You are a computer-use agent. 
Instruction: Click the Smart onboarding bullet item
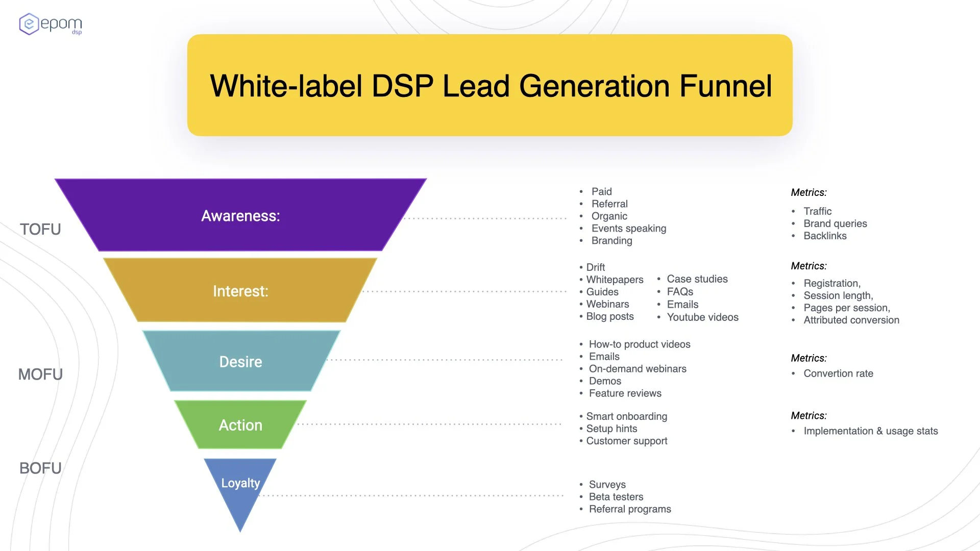point(626,416)
